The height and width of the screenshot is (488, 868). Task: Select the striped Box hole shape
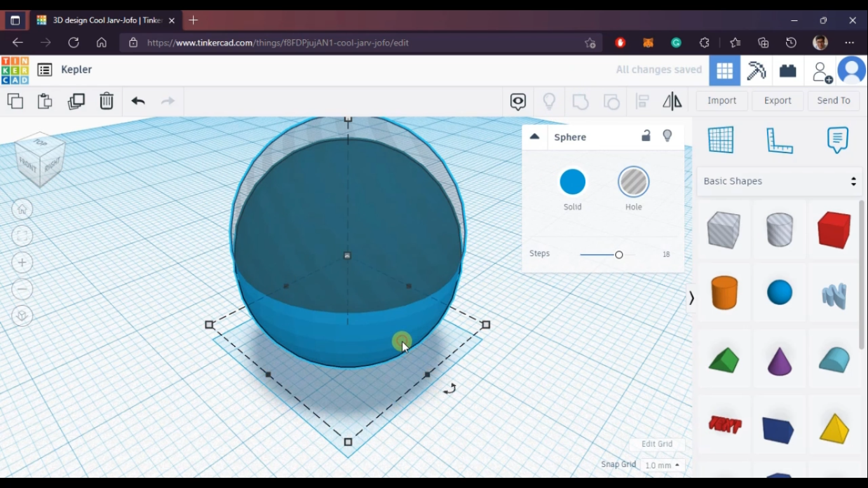tap(724, 229)
